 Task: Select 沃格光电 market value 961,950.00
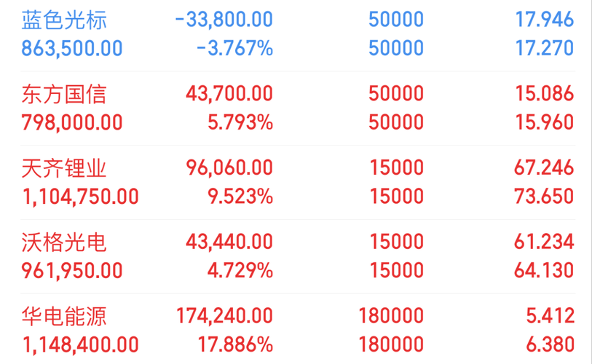[72, 270]
